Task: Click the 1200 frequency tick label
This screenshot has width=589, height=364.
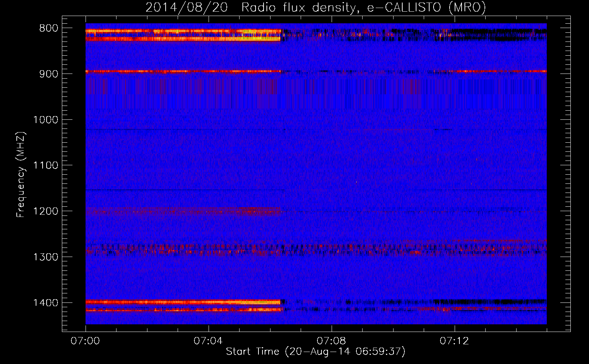Action: (x=46, y=211)
